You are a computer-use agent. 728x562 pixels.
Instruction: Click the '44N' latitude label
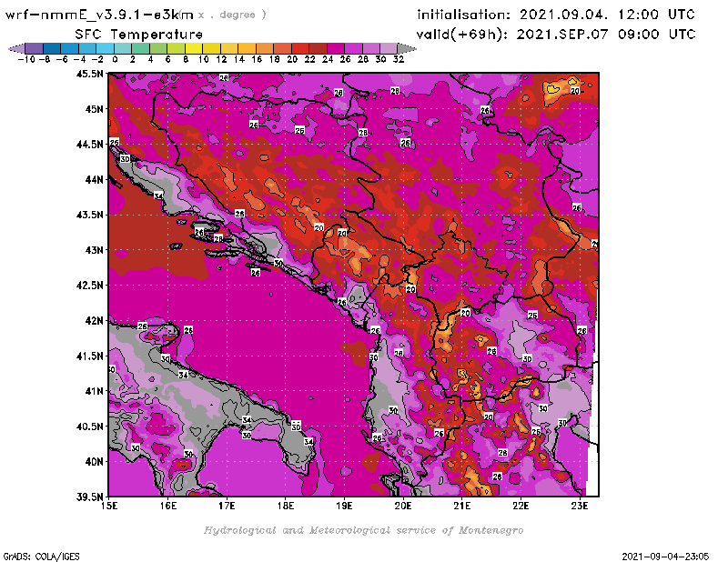point(94,179)
